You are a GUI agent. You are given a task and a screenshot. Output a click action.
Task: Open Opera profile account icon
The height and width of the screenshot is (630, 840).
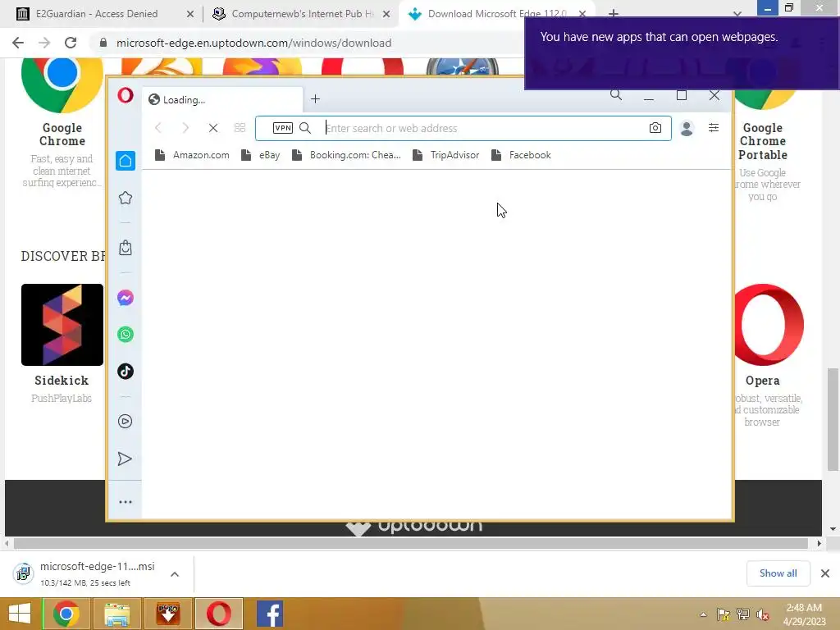pyautogui.click(x=687, y=128)
